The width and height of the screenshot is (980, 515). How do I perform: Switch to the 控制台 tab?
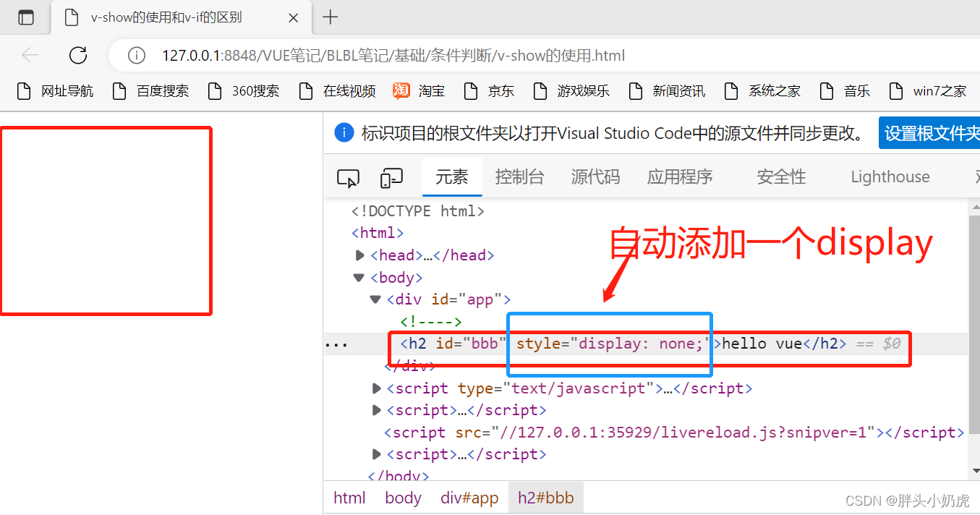coord(519,176)
